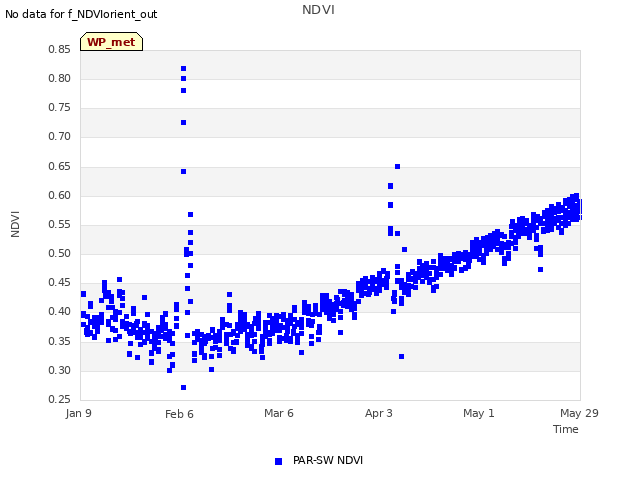Click the 0.60 y-axis tick label

click(x=60, y=195)
